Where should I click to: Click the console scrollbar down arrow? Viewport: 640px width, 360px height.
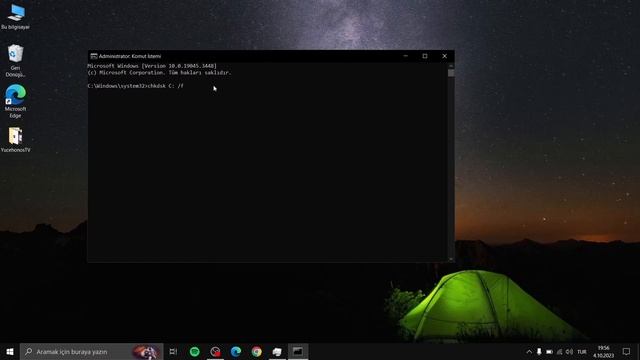pos(451,259)
